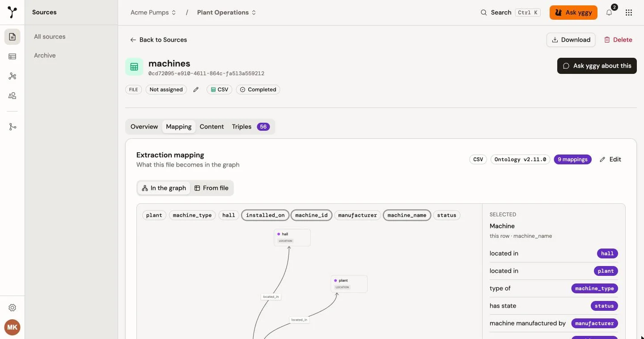644x339 pixels.
Task: Click the hall LOCATION graph node
Action: click(292, 237)
